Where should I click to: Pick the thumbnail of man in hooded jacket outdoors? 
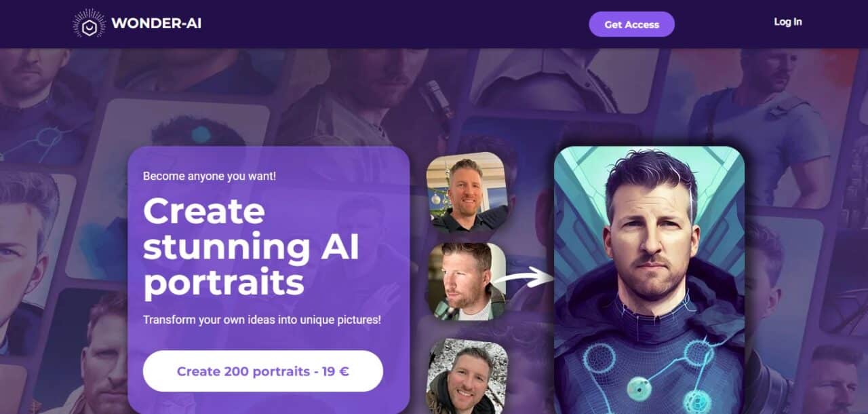click(467, 376)
